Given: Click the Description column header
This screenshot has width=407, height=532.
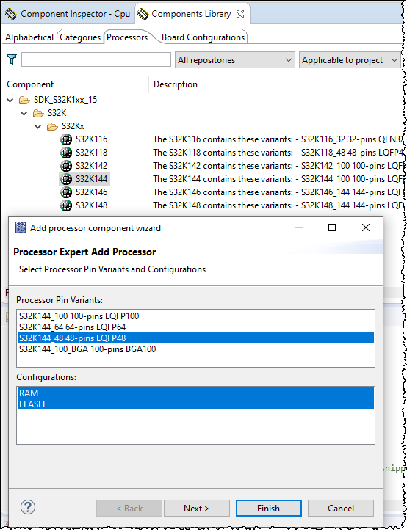Looking at the screenshot, I should pos(176,84).
